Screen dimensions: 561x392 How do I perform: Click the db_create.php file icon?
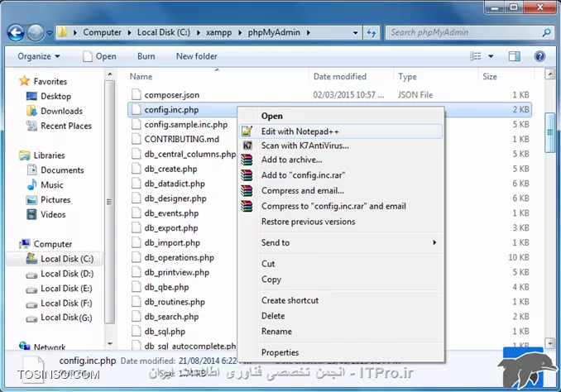[136, 169]
